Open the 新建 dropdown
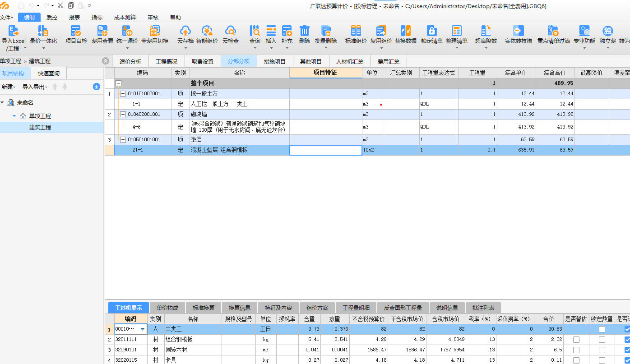Image resolution: width=630 pixels, height=364 pixels. (x=8, y=87)
